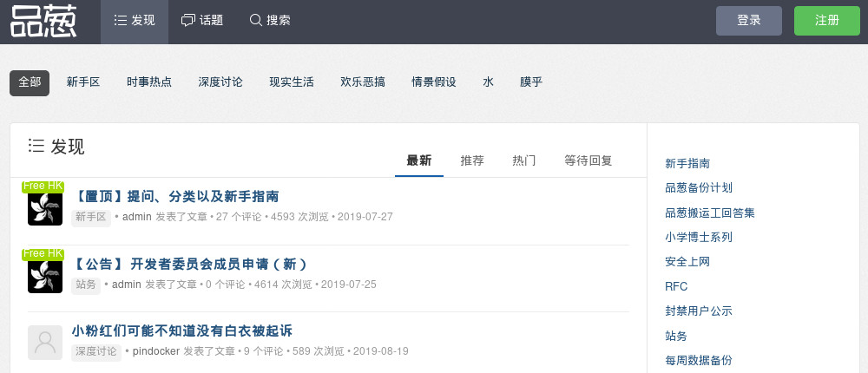The image size is (868, 373).
Task: Open the 发现 list icon in navbar
Action: tap(120, 21)
